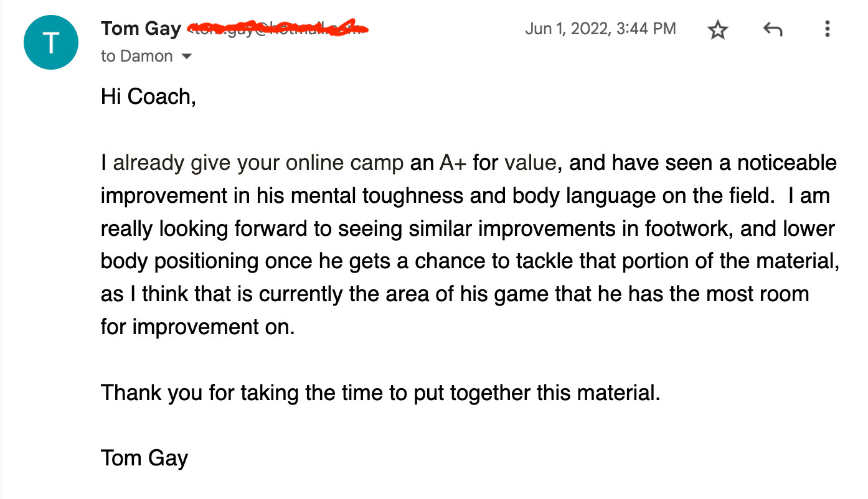This screenshot has width=868, height=499.
Task: Click the redacted sender email address
Action: [278, 29]
